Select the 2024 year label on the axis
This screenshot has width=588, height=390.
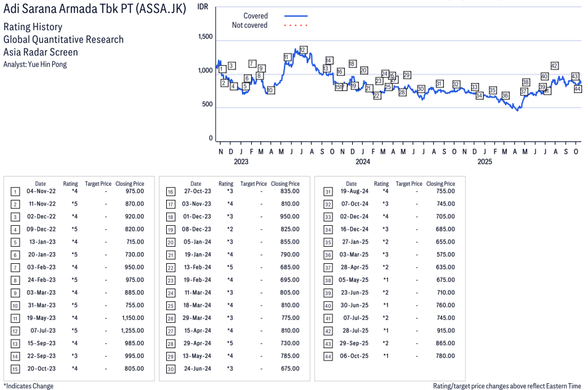click(362, 162)
